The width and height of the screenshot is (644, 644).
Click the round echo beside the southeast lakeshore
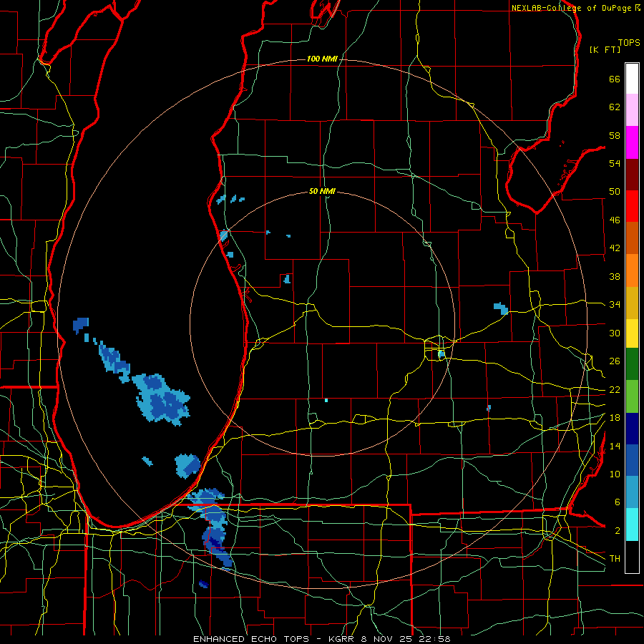tap(187, 466)
